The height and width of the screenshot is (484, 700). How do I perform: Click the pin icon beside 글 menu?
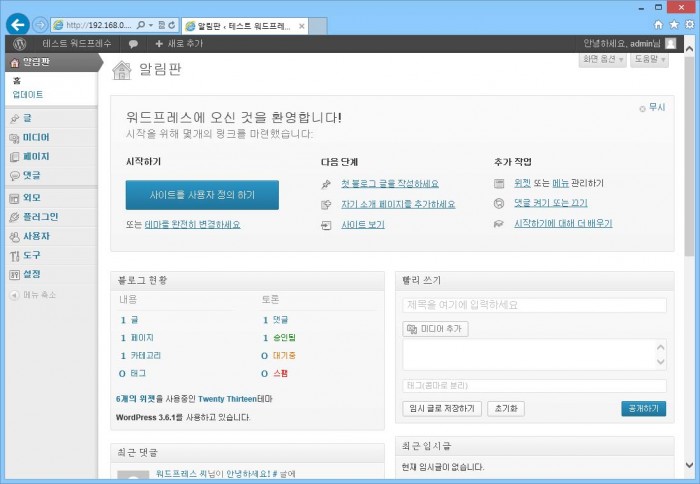tap(15, 118)
